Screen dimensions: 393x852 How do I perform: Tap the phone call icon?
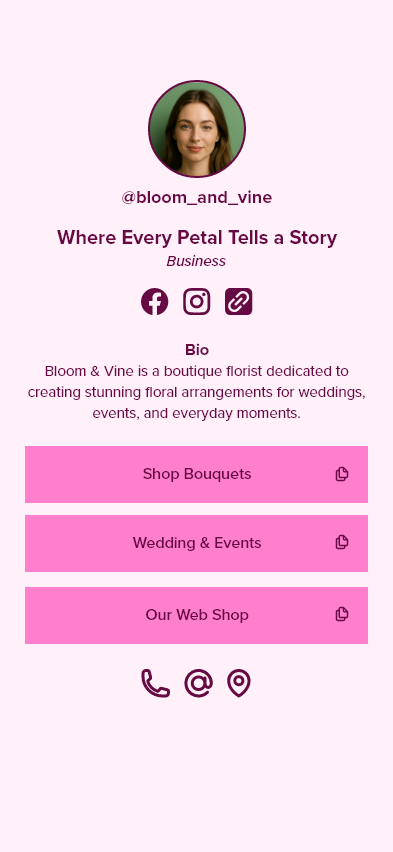tap(155, 683)
